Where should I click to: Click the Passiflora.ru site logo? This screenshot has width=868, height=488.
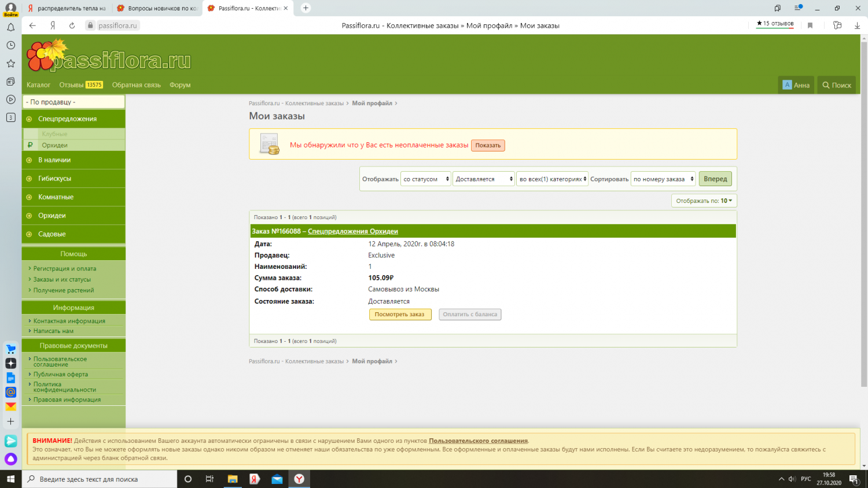point(109,57)
